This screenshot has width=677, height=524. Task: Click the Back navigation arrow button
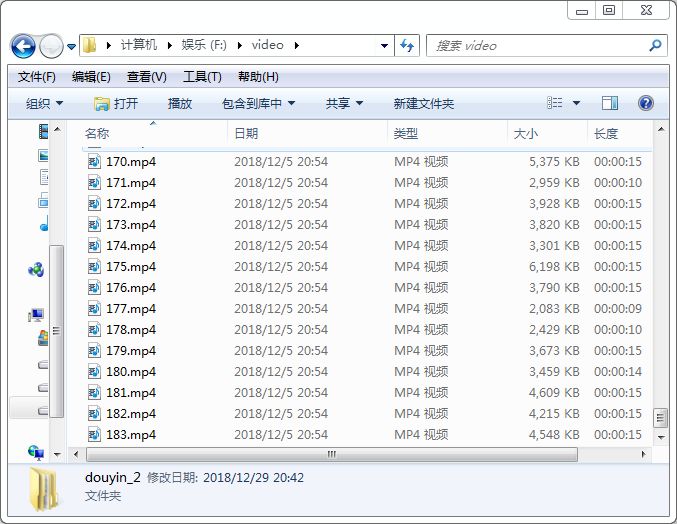point(23,46)
